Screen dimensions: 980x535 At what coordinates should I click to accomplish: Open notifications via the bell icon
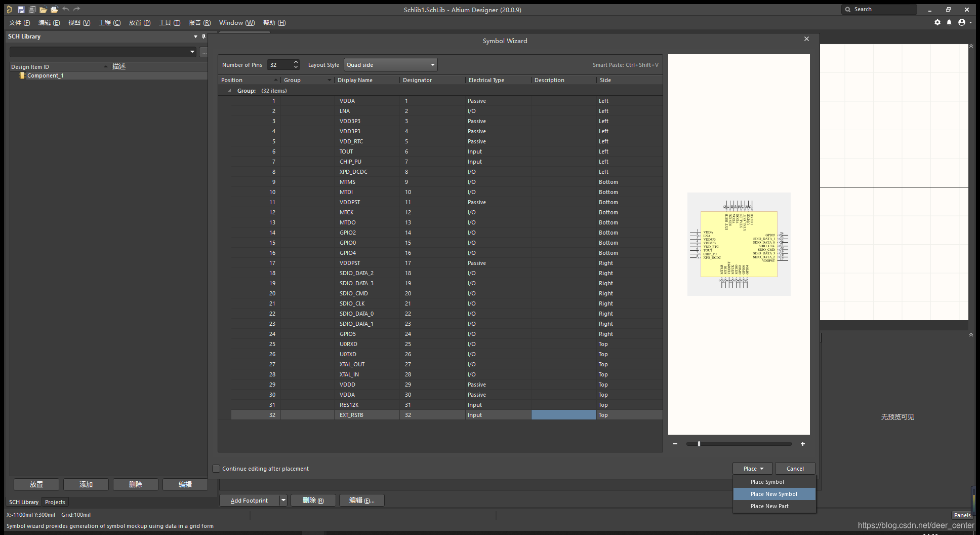(949, 22)
